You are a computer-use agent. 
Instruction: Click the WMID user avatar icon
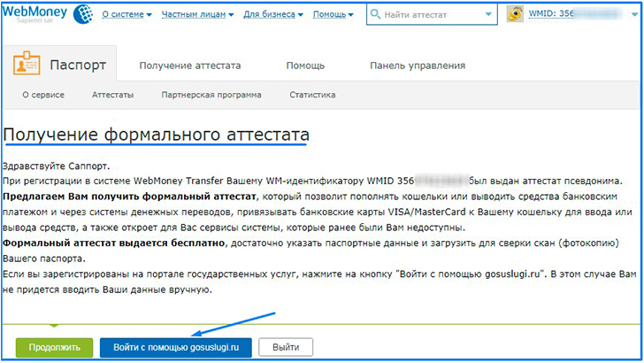click(x=515, y=14)
